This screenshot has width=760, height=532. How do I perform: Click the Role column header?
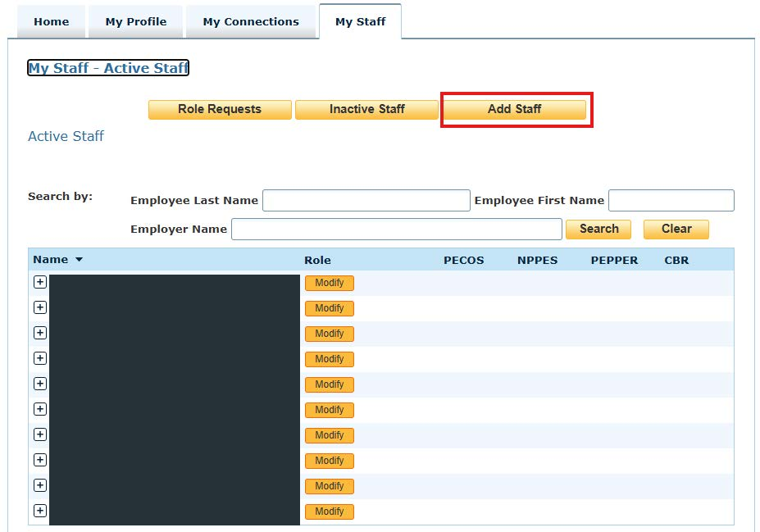coord(317,260)
